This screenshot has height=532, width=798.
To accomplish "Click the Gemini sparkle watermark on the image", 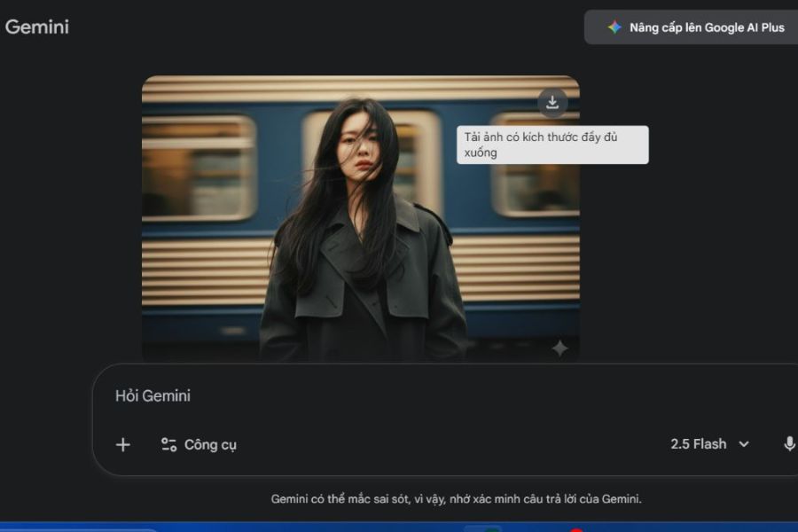I will pos(559,348).
